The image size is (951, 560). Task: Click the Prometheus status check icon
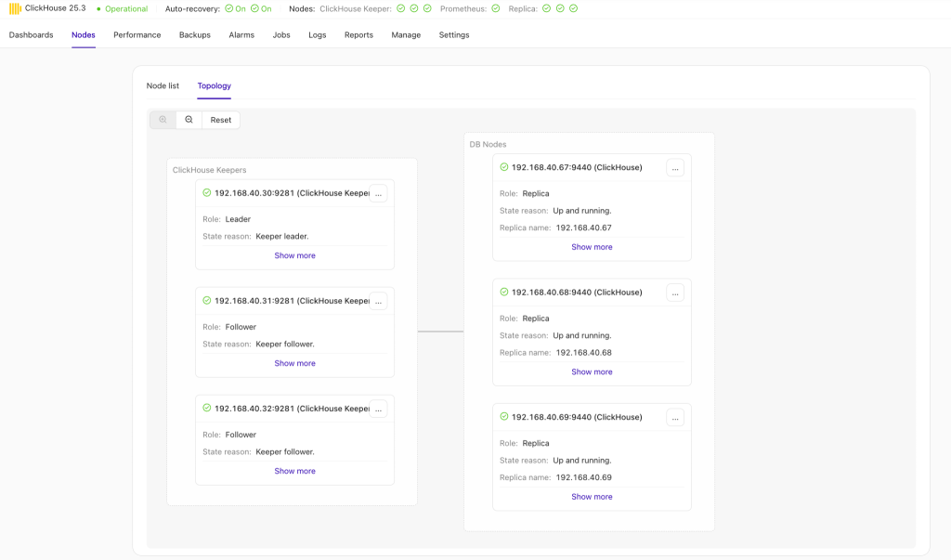tap(496, 8)
